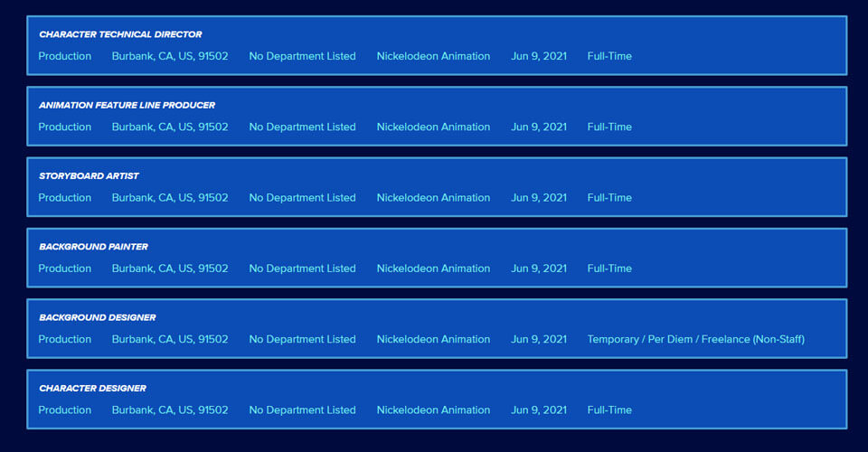Click Nickelodeon Animation in Character Technical Director row
The height and width of the screenshot is (452, 868).
(x=433, y=56)
